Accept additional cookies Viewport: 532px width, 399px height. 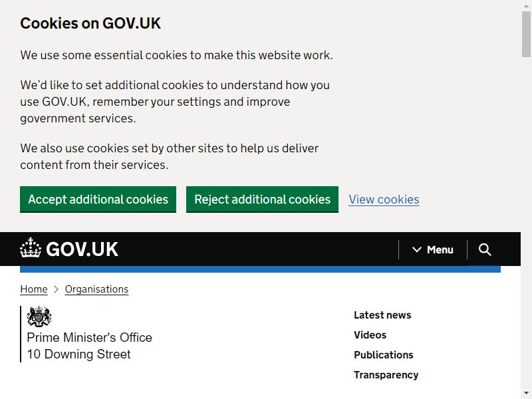[98, 199]
